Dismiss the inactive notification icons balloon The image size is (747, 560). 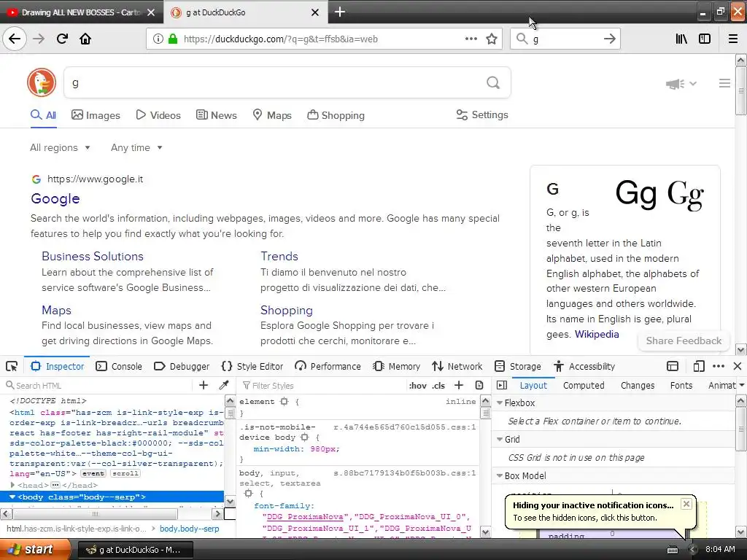tap(686, 504)
